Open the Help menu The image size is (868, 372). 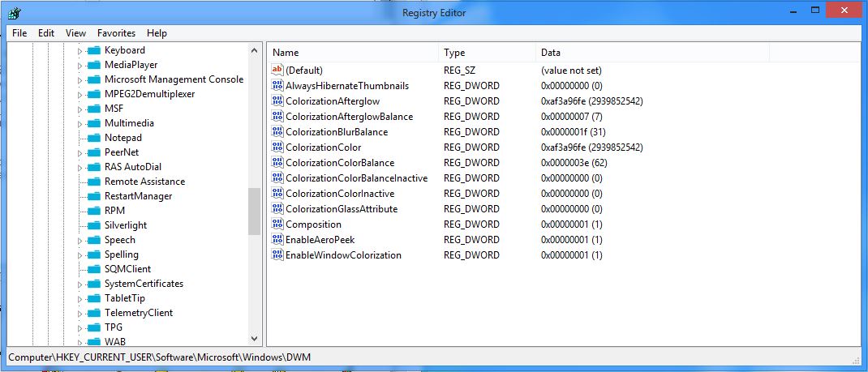click(x=157, y=33)
